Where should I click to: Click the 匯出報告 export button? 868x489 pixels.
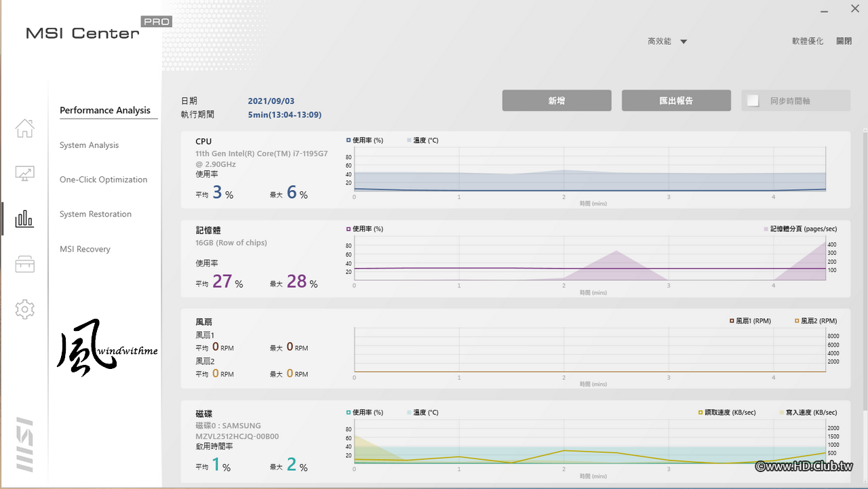click(676, 100)
